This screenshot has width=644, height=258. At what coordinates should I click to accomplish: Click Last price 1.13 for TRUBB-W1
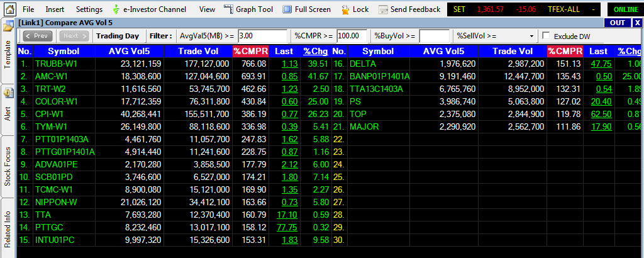[290, 64]
